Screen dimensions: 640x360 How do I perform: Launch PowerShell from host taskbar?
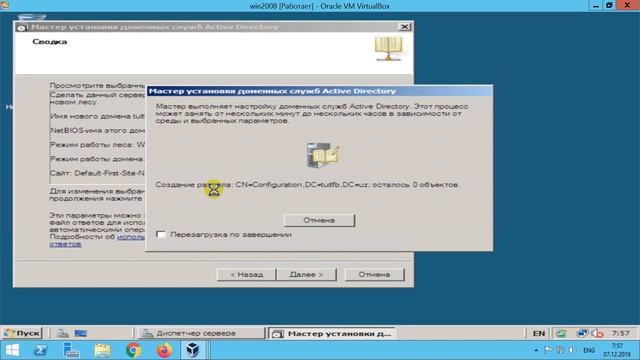click(40, 350)
